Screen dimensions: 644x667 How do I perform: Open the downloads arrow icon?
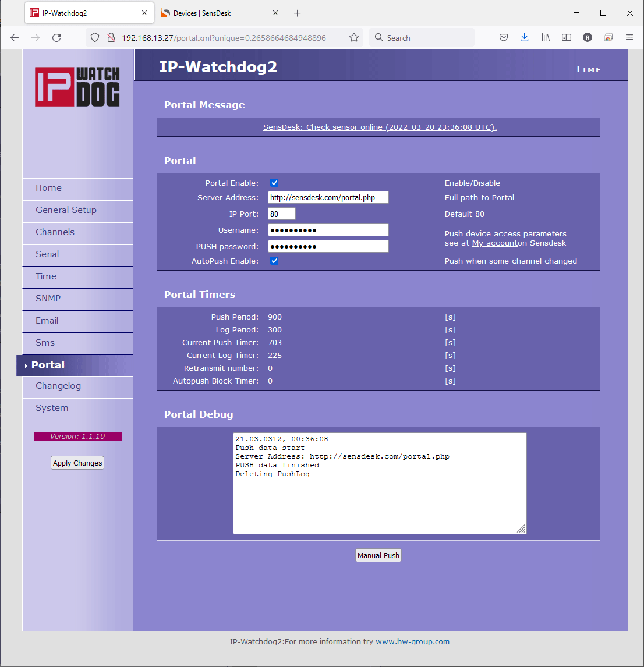pyautogui.click(x=525, y=37)
